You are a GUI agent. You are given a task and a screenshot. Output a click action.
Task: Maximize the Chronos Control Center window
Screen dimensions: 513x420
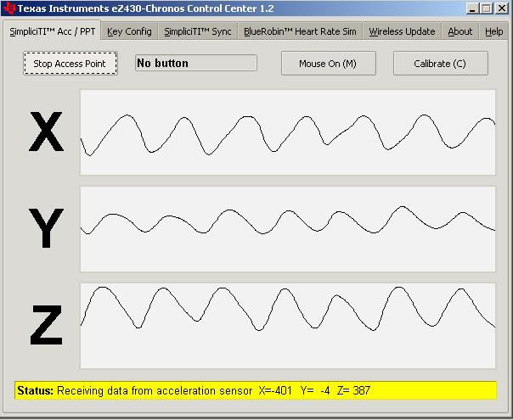click(486, 8)
